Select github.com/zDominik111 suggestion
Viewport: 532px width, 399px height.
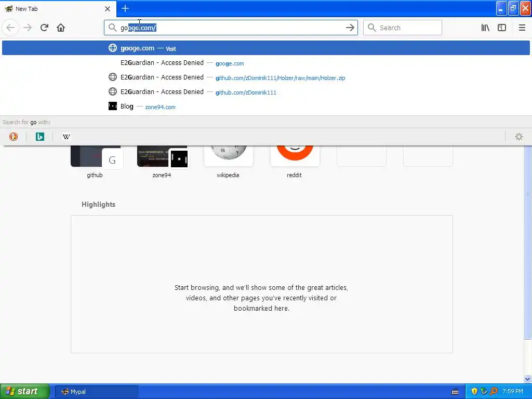pyautogui.click(x=265, y=92)
